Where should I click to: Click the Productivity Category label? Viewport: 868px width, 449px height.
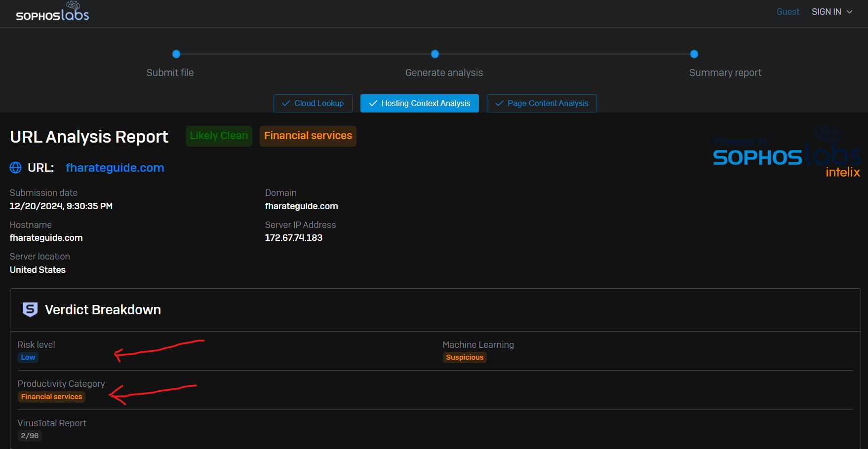61,384
